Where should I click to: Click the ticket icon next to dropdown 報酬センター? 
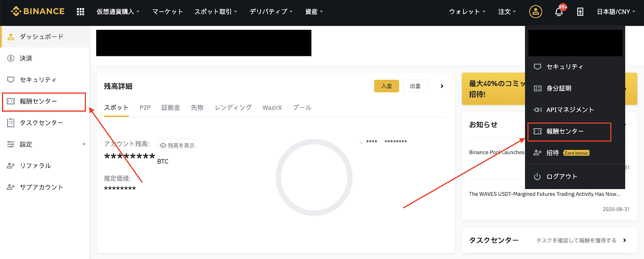537,131
